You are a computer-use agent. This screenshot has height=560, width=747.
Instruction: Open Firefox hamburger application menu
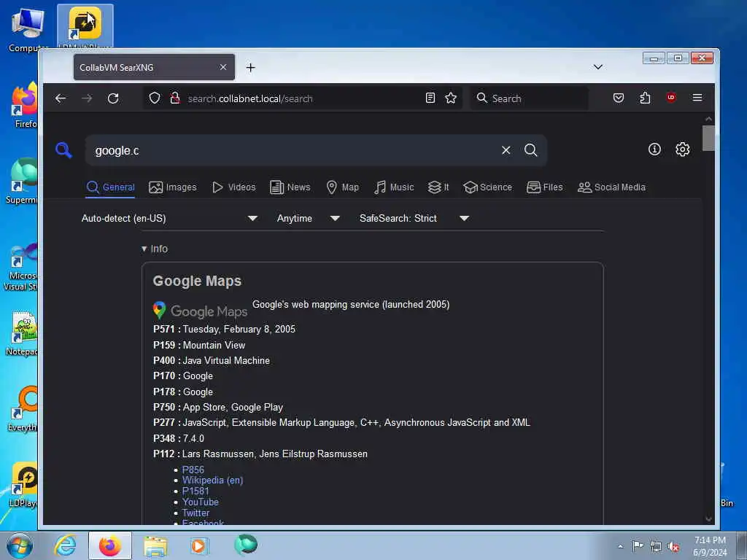click(x=697, y=98)
